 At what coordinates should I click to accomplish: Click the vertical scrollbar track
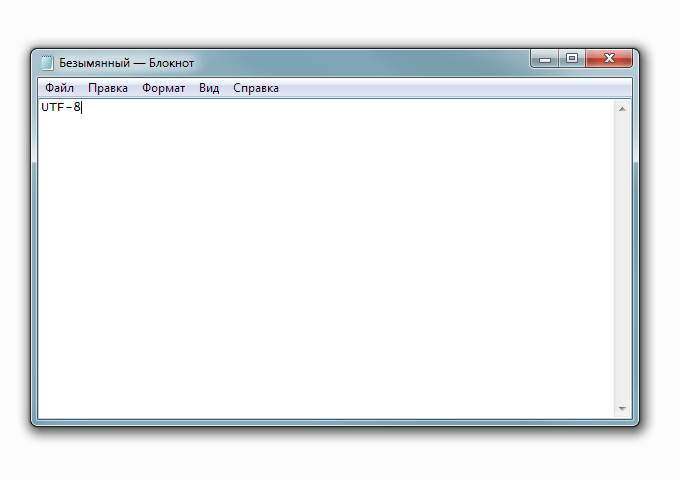tap(623, 260)
